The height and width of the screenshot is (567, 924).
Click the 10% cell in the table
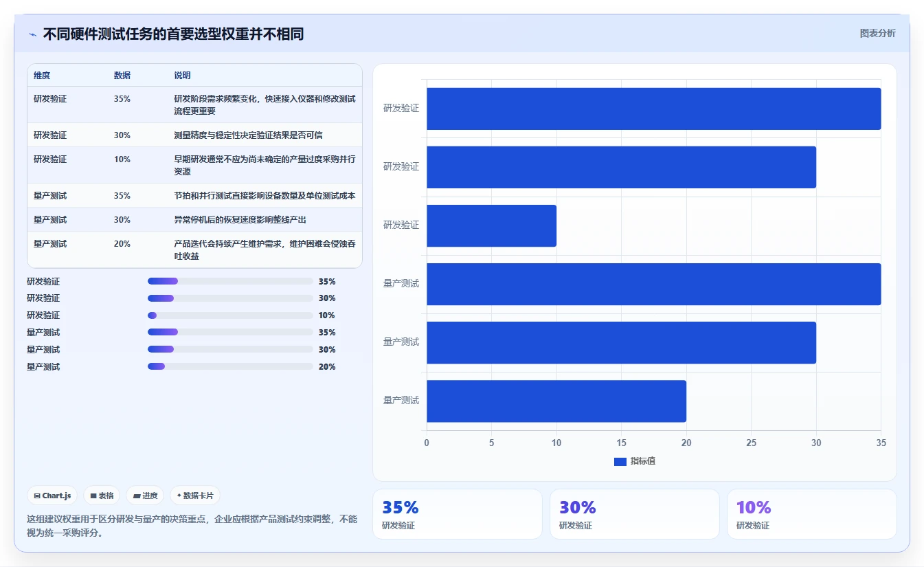click(122, 159)
